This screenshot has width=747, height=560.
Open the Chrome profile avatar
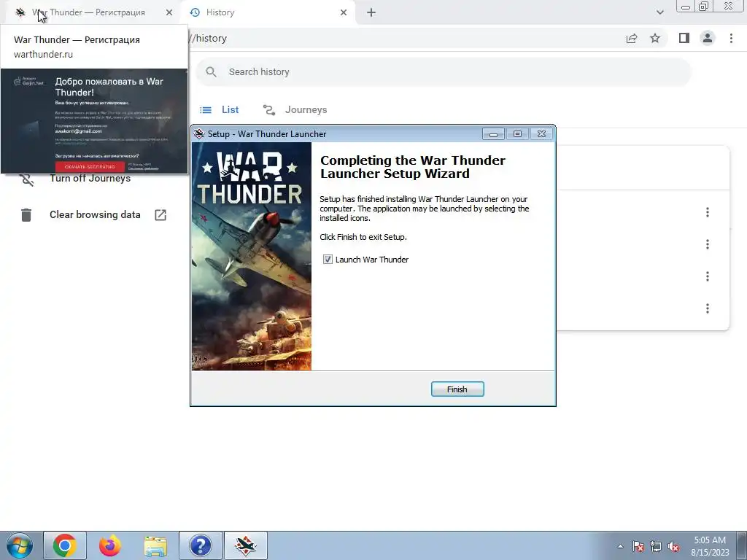708,38
